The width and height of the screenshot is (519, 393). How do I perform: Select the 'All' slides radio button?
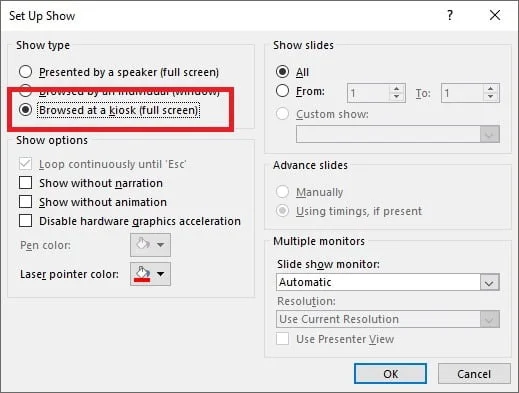282,72
